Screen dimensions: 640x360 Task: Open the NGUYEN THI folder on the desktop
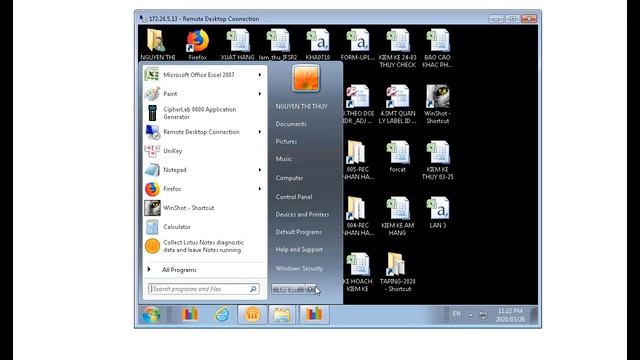158,44
